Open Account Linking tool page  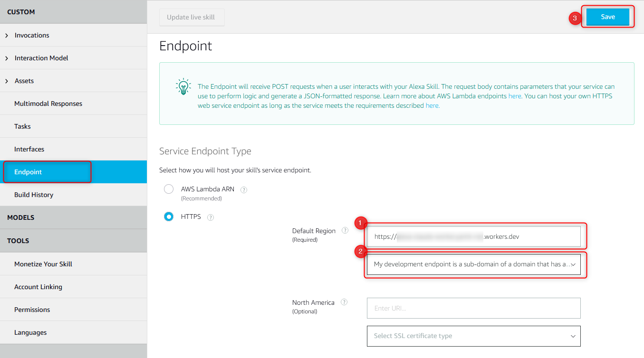(38, 287)
